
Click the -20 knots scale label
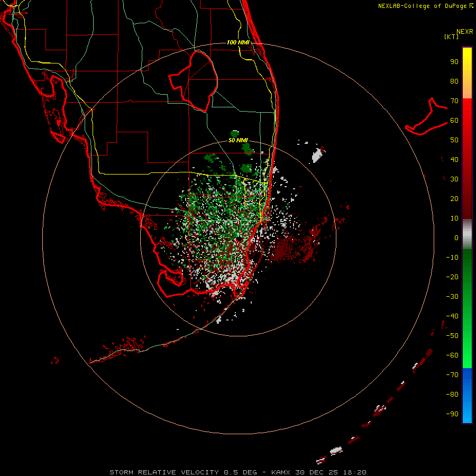452,277
